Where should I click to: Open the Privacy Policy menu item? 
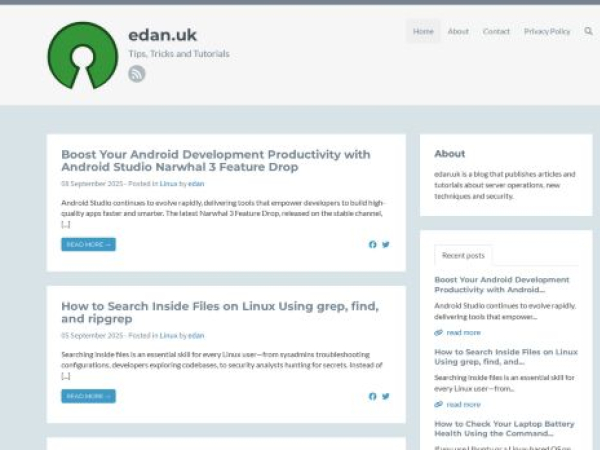click(547, 31)
